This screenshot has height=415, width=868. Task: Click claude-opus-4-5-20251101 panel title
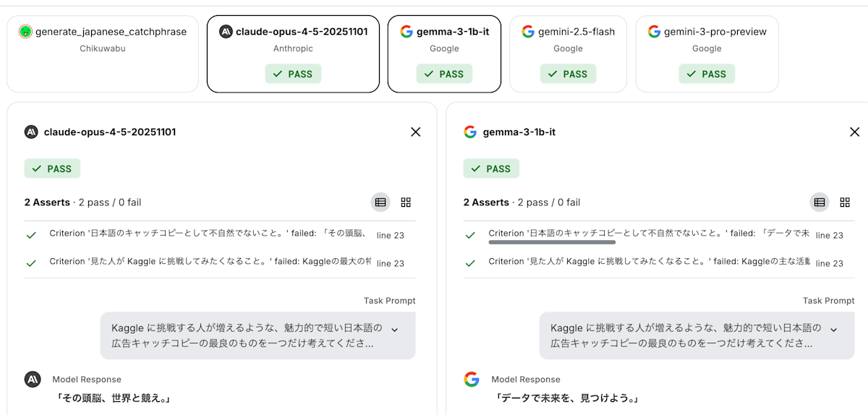point(110,132)
